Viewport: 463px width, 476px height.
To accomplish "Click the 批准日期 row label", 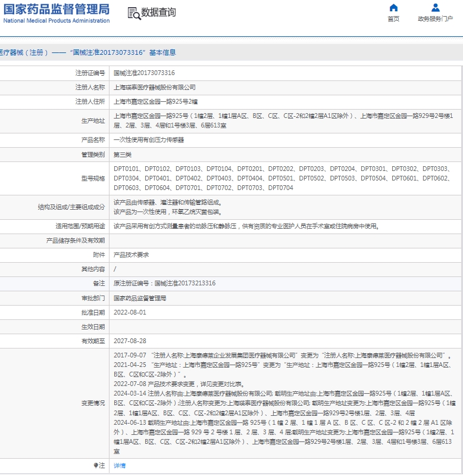I will [x=93, y=312].
